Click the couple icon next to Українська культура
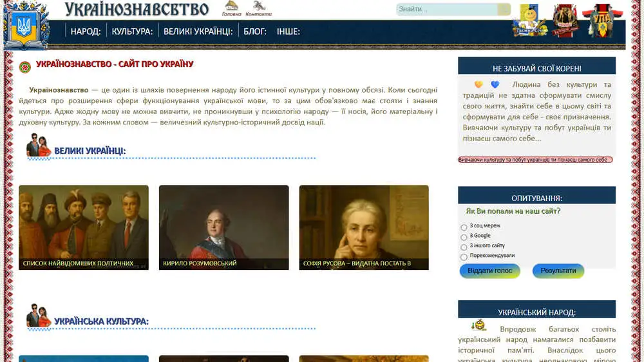The width and height of the screenshot is (644, 362). pyautogui.click(x=38, y=316)
